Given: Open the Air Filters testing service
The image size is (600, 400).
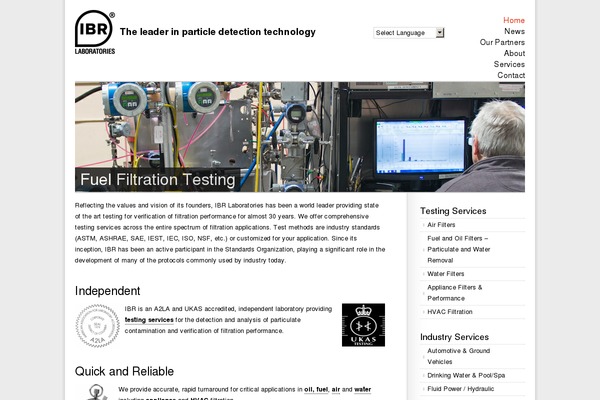Looking at the screenshot, I should click(x=441, y=225).
